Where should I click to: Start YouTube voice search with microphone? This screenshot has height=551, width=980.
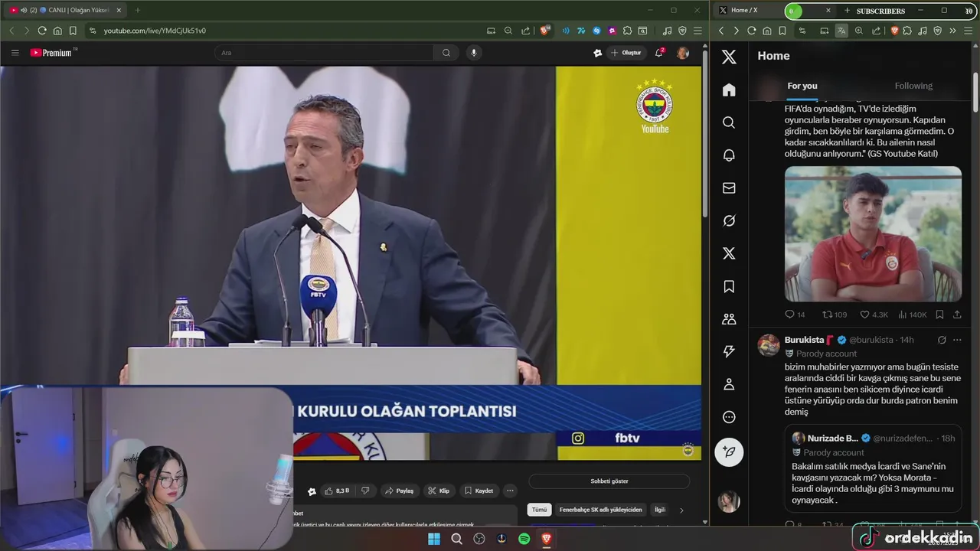pos(474,53)
